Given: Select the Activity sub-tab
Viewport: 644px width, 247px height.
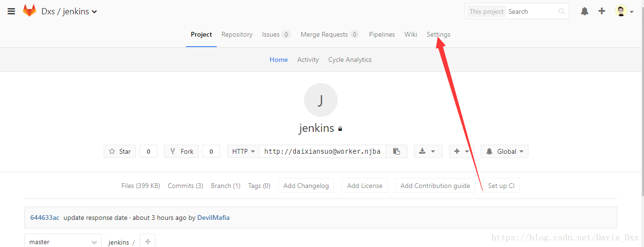Looking at the screenshot, I should pos(308,59).
